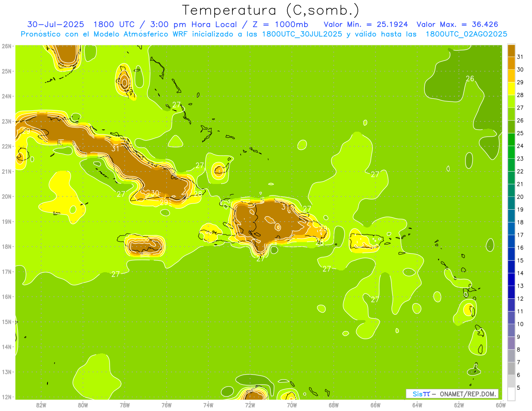The width and height of the screenshot is (532, 411).
Task: Click the '26' contour label in northeast map
Action: coord(470,78)
